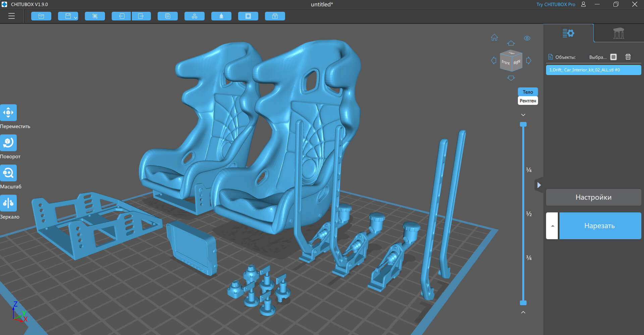Image resolution: width=644 pixels, height=335 pixels.
Task: Click the redo arrow in the toolbar
Action: coord(141,16)
